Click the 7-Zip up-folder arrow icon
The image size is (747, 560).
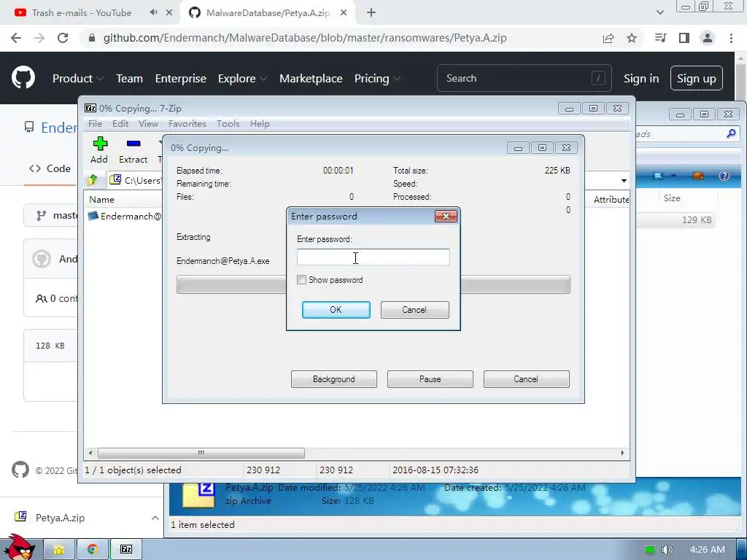[93, 180]
